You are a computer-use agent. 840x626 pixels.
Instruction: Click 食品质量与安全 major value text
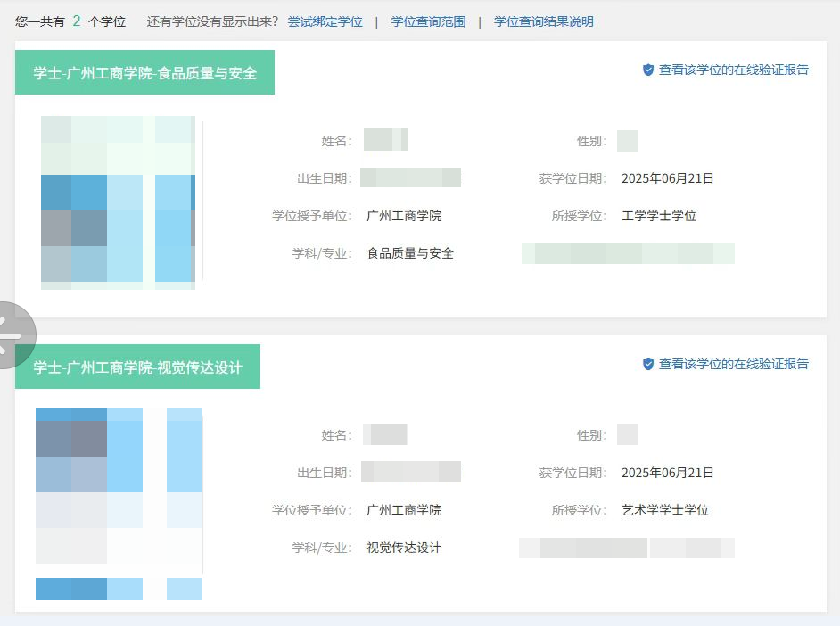[410, 253]
